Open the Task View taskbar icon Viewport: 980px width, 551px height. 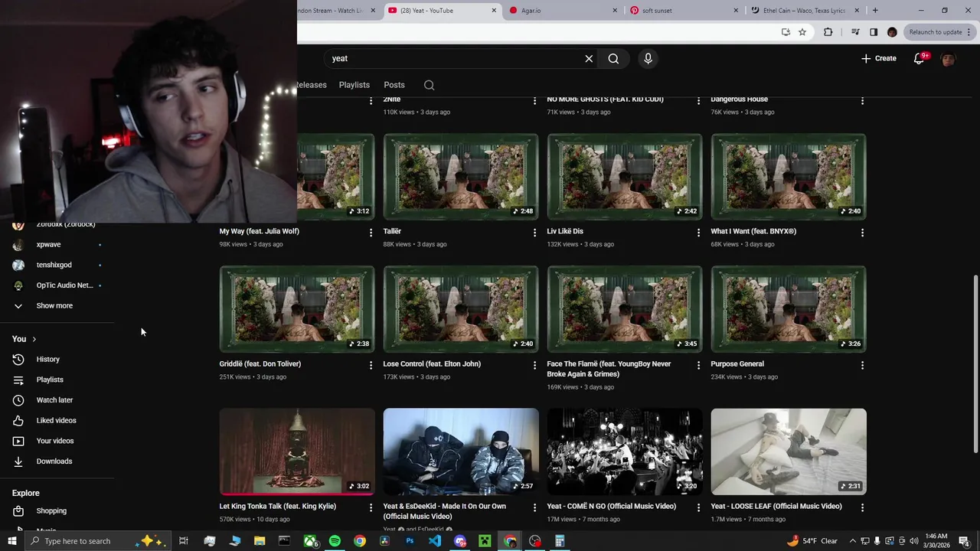184,541
